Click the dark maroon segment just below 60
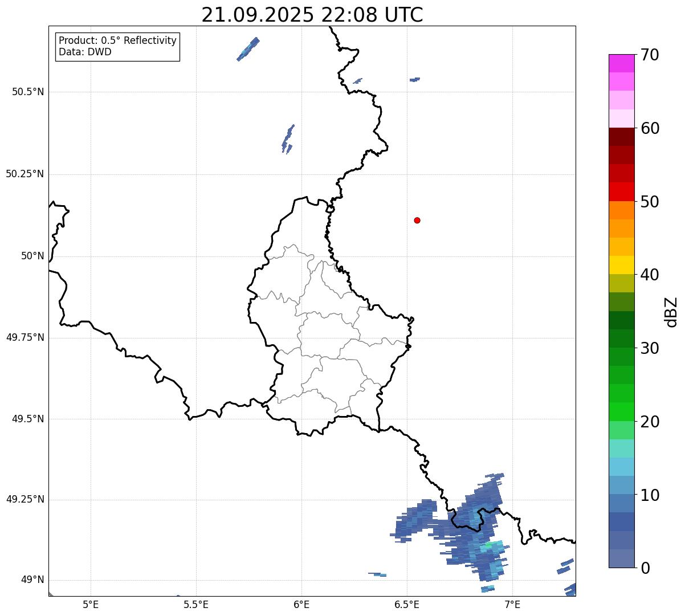The height and width of the screenshot is (616, 685). coord(622,137)
